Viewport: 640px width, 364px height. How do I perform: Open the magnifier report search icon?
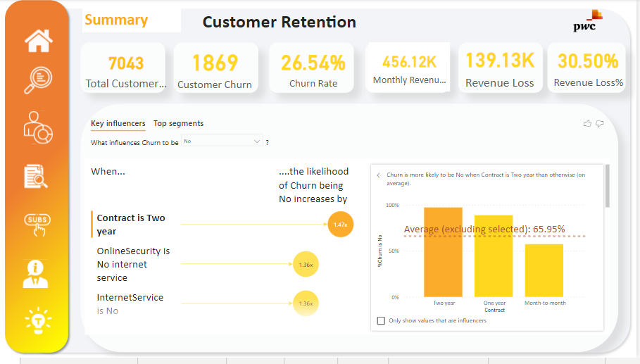coord(37,80)
